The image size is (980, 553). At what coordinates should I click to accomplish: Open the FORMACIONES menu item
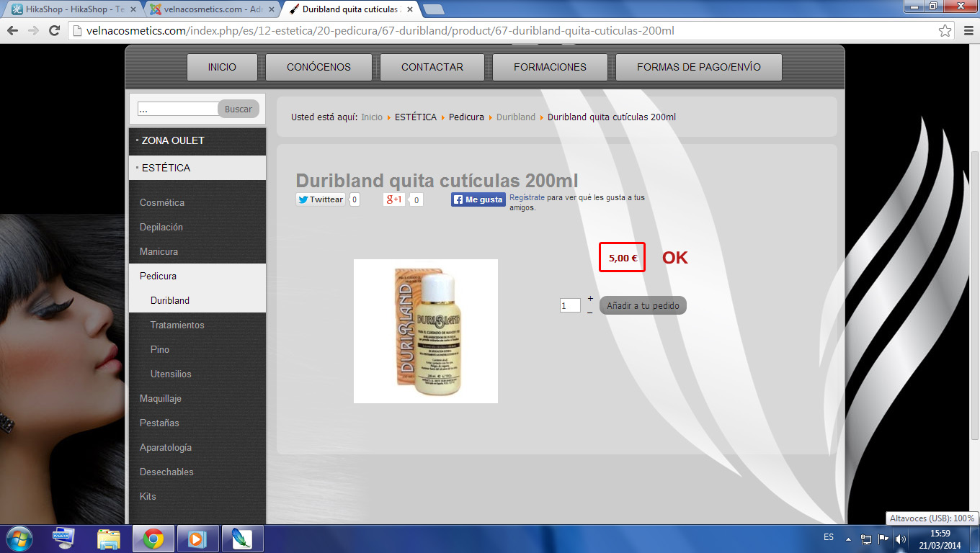(x=550, y=67)
